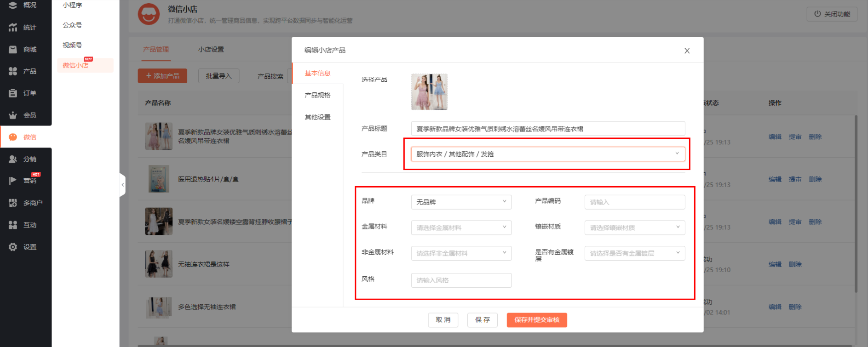Open the 是否有金属镀层 dropdown

[x=635, y=253]
